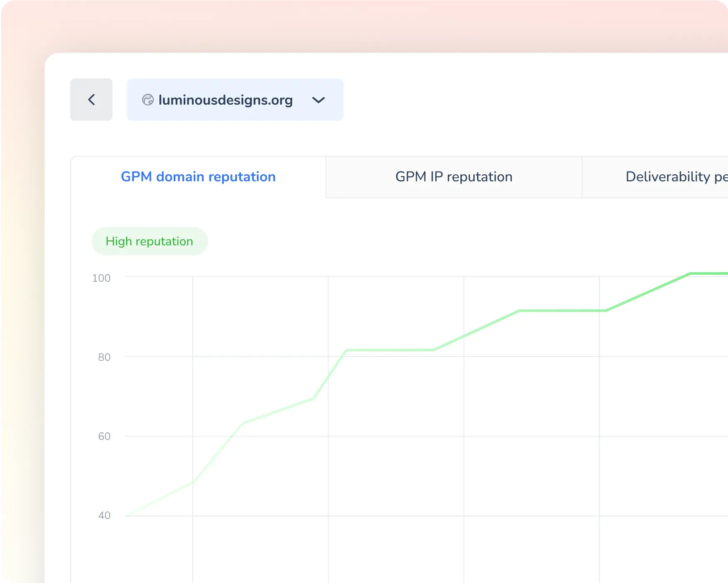Click the line's bend just above 60
This screenshot has height=583, width=728.
pos(243,423)
